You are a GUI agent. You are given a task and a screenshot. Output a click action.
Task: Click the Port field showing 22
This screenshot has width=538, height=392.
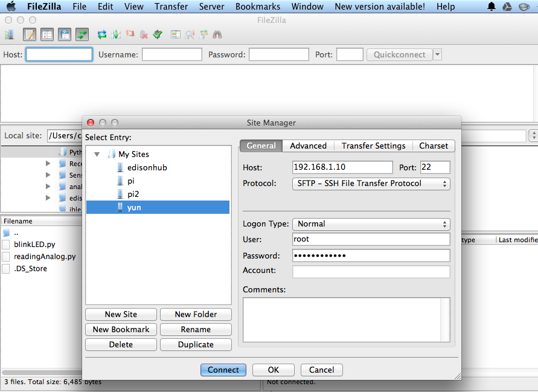[x=435, y=167]
